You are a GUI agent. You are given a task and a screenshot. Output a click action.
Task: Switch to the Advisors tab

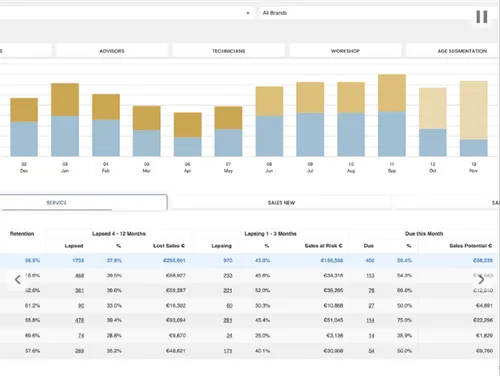pyautogui.click(x=112, y=51)
